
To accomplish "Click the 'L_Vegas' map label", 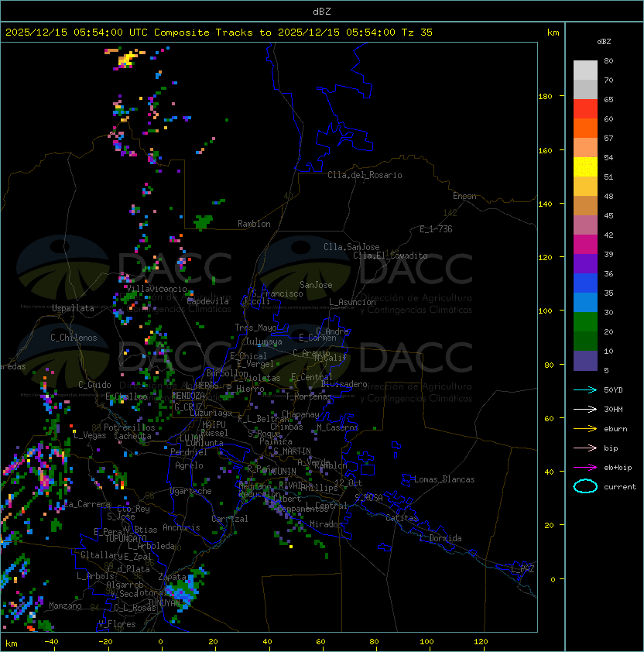I will click(90, 435).
